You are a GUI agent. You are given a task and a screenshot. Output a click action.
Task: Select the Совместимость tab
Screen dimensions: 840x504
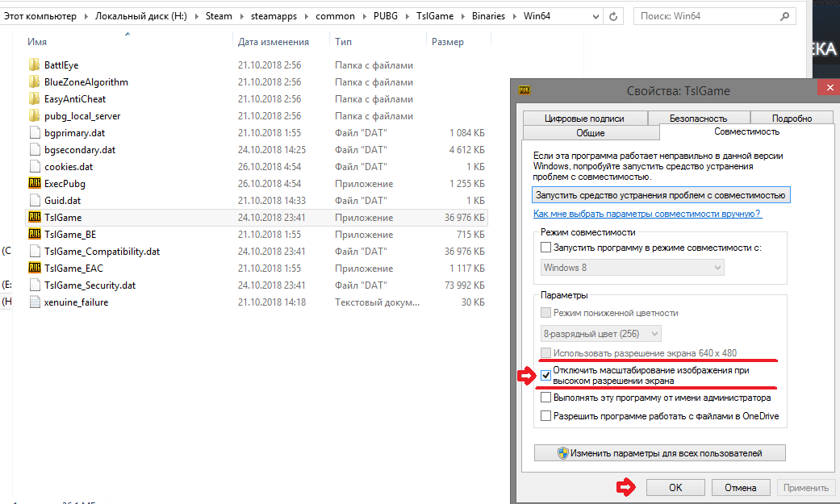point(746,131)
